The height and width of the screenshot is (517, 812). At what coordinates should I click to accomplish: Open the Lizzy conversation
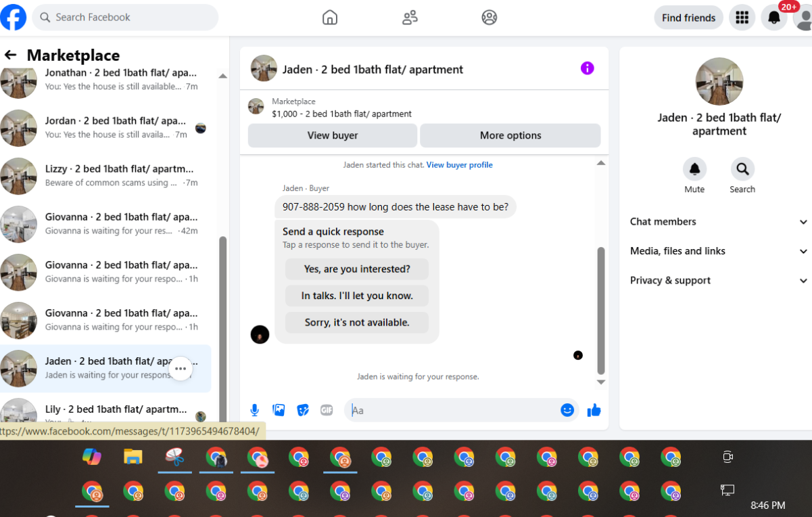coord(105,176)
